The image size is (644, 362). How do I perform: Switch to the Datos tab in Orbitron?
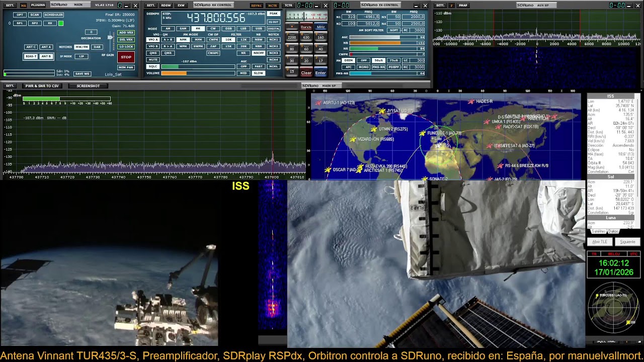(x=613, y=231)
